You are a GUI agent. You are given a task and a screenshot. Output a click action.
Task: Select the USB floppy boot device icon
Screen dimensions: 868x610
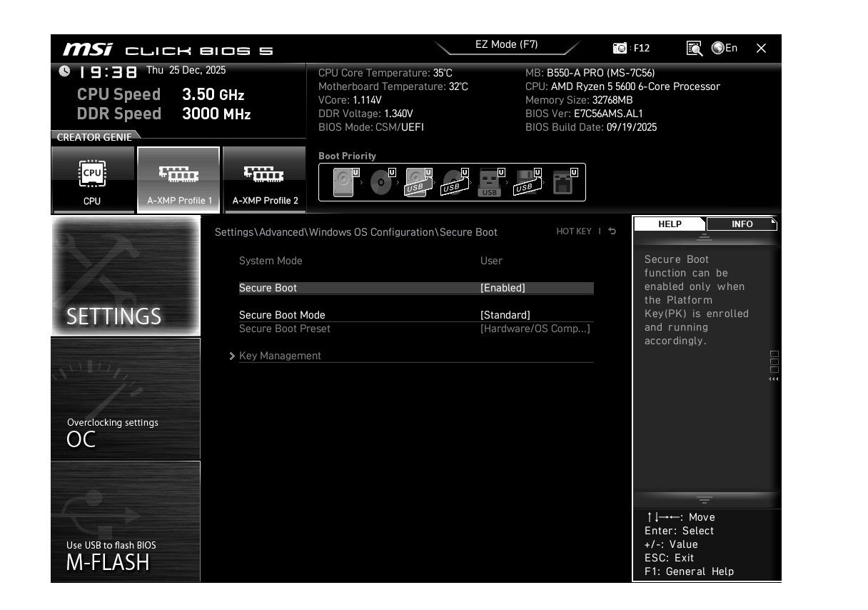(527, 182)
